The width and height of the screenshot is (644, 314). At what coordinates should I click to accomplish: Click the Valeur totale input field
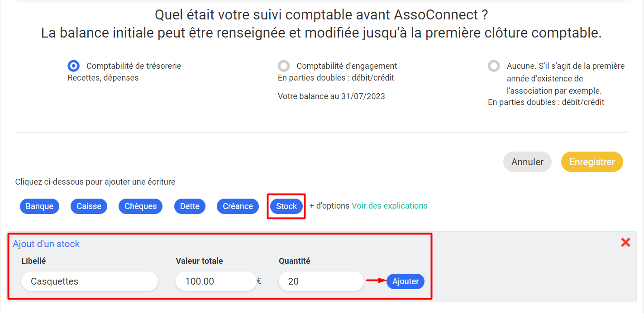(x=216, y=281)
